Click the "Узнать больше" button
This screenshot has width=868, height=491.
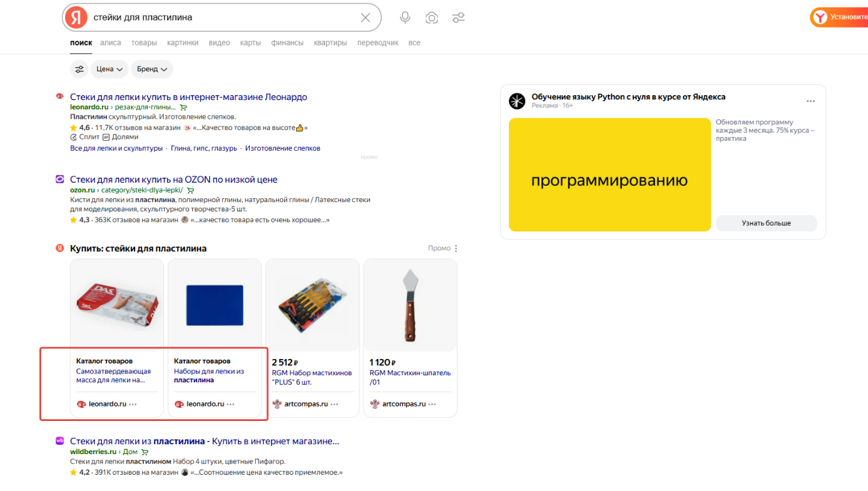coord(766,223)
